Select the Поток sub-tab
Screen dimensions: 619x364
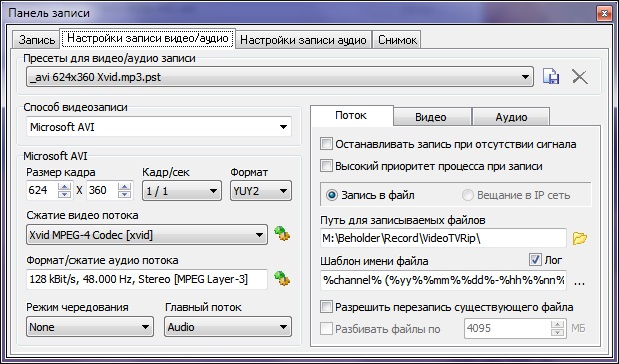pyautogui.click(x=351, y=115)
